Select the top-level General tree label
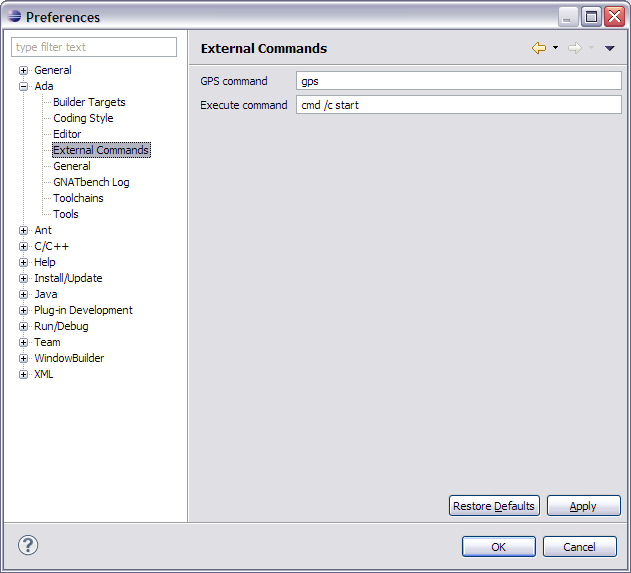This screenshot has height=573, width=631. pyautogui.click(x=53, y=70)
